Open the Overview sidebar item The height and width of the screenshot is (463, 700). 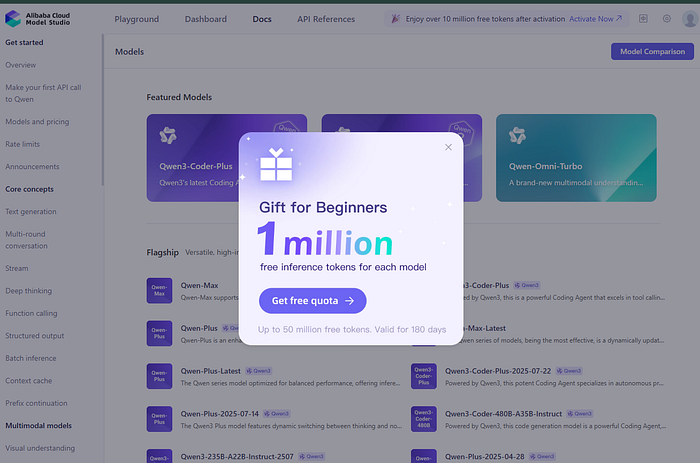[x=21, y=65]
